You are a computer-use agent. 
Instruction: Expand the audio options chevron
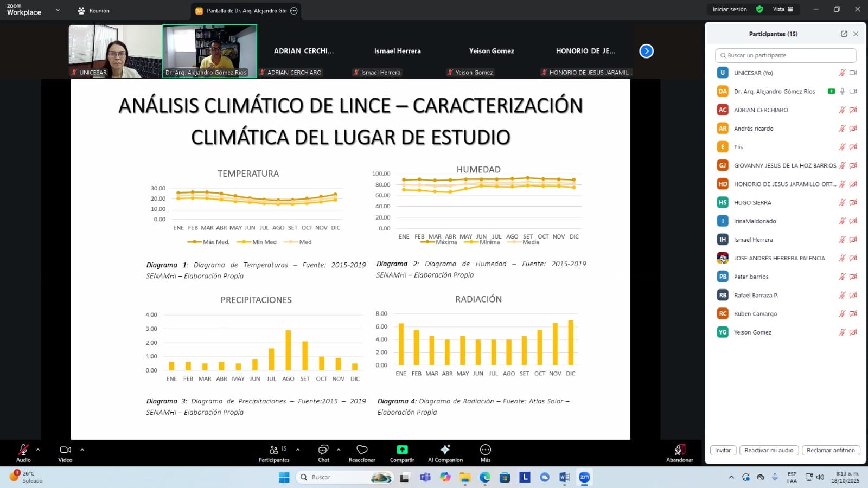click(38, 450)
